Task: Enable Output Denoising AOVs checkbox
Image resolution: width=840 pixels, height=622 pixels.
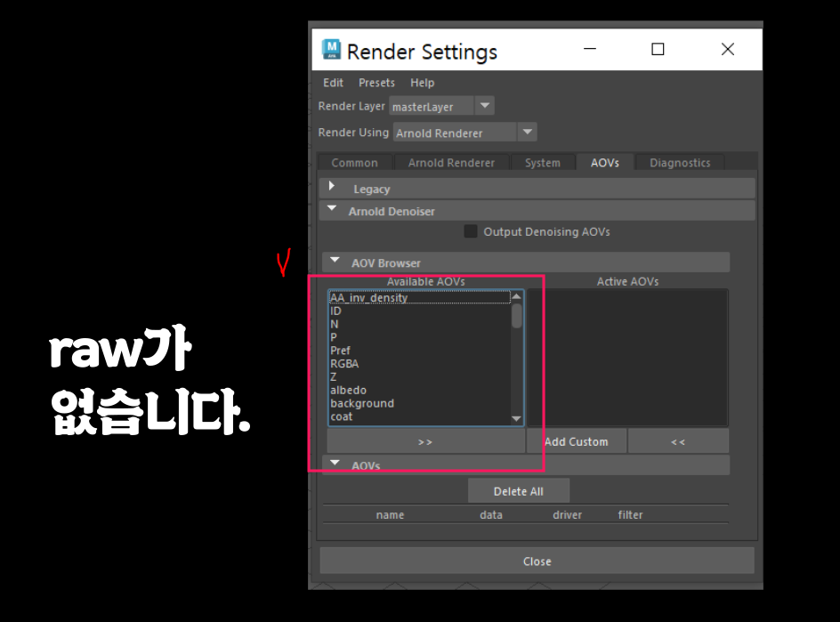Action: pyautogui.click(x=471, y=231)
